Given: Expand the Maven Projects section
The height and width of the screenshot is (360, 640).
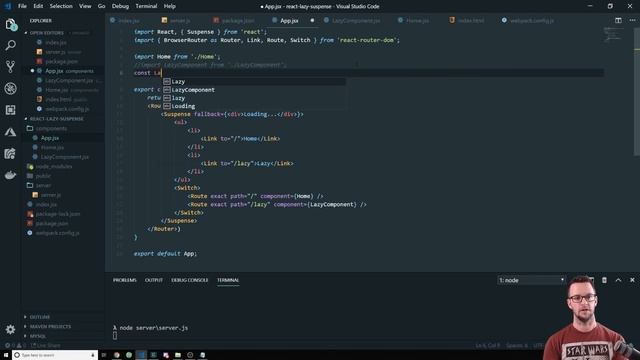Looking at the screenshot, I should (50, 327).
